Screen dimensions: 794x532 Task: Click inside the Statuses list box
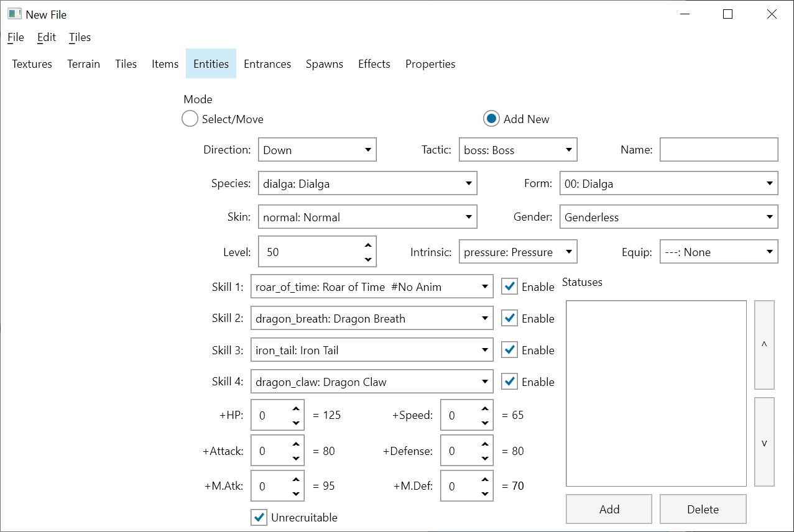(657, 393)
